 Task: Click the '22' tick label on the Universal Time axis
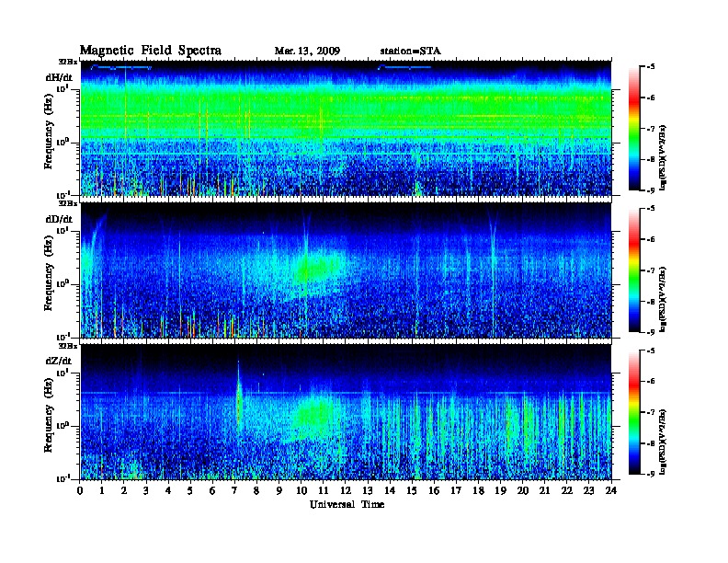click(x=566, y=490)
